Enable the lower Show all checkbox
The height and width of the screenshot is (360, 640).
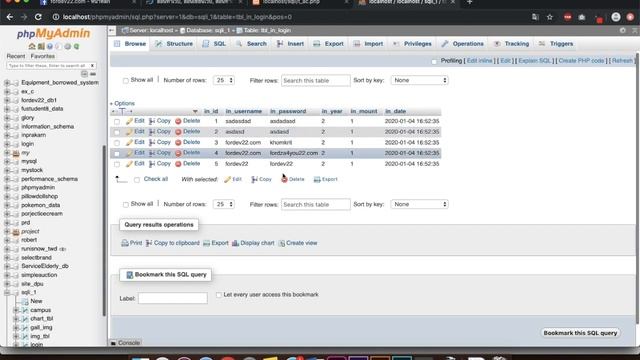coord(126,204)
